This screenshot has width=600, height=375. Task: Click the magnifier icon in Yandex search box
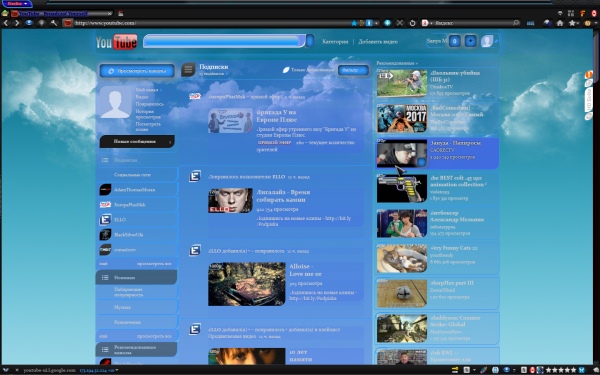coord(516,23)
